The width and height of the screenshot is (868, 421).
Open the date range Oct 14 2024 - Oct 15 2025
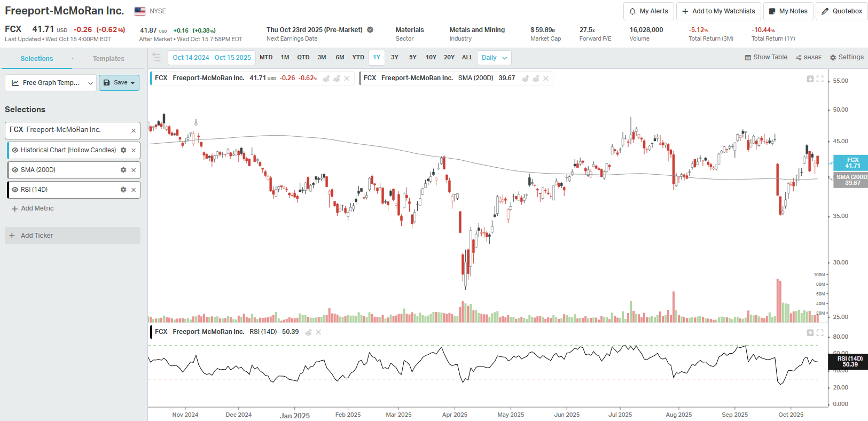point(212,58)
